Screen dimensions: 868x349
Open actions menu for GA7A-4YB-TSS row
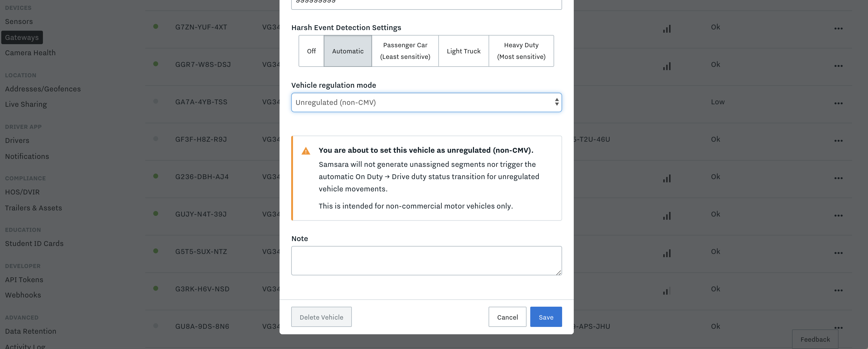point(838,104)
